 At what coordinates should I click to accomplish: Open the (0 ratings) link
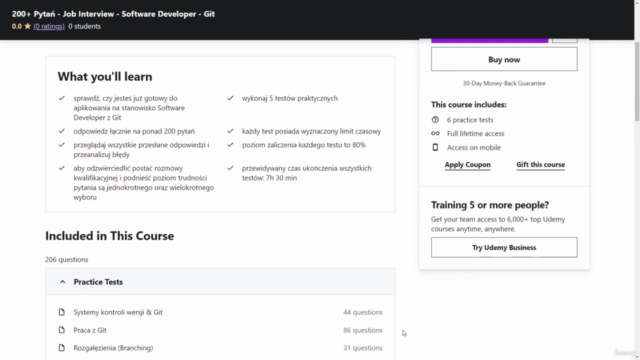pyautogui.click(x=49, y=26)
